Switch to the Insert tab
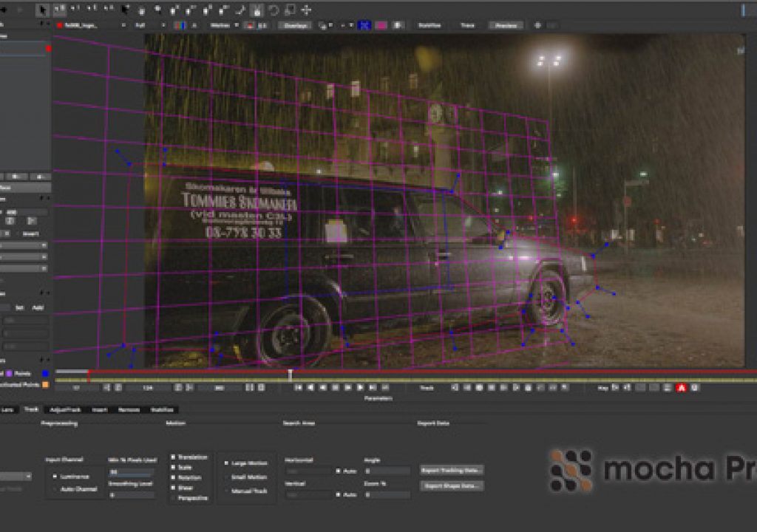The height and width of the screenshot is (532, 757). tap(100, 409)
